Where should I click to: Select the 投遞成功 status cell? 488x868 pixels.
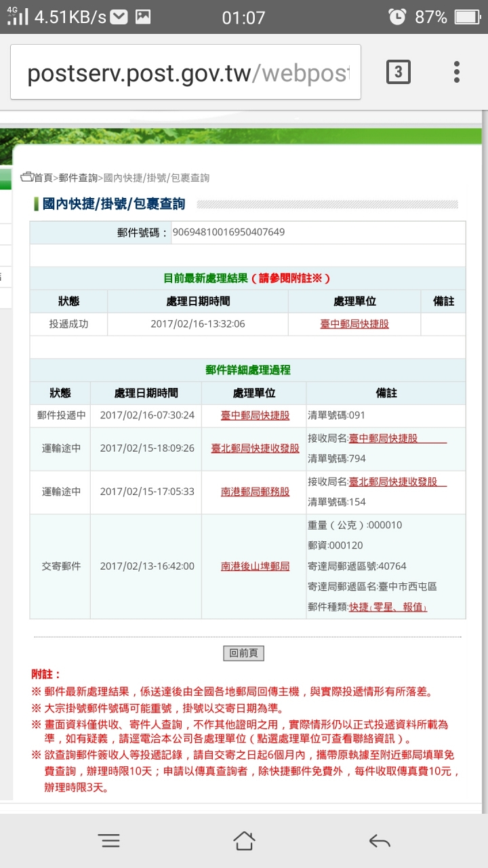point(68,324)
